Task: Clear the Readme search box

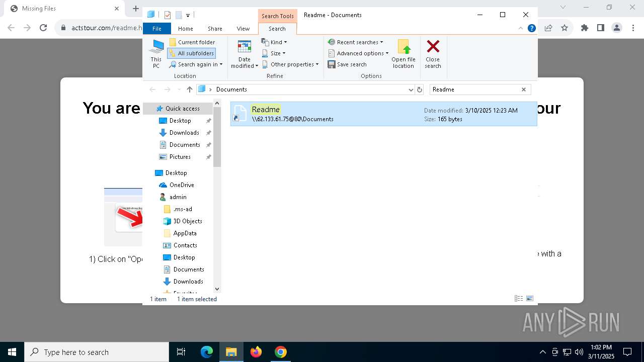Action: tap(523, 89)
